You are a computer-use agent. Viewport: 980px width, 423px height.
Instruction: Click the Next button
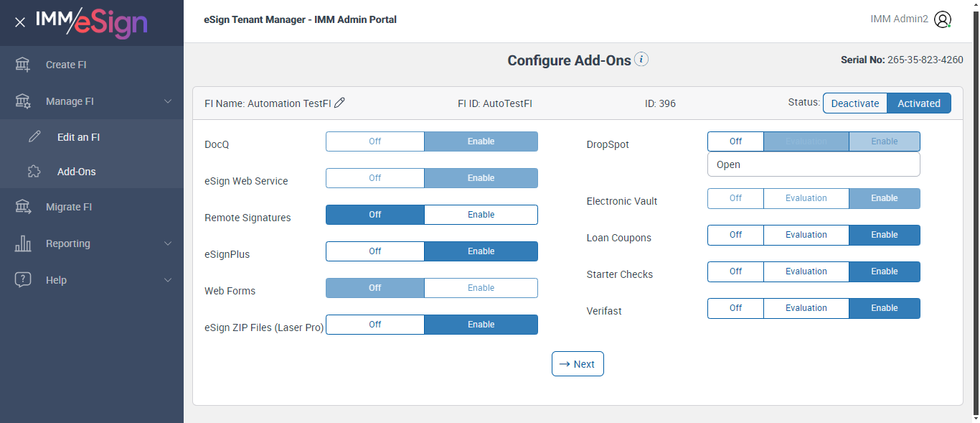click(x=578, y=364)
